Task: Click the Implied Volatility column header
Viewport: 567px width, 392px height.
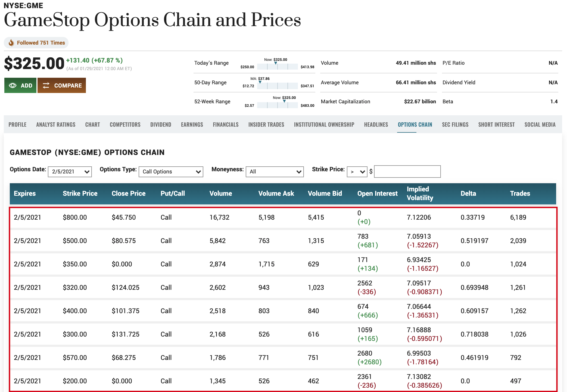Action: pyautogui.click(x=420, y=194)
